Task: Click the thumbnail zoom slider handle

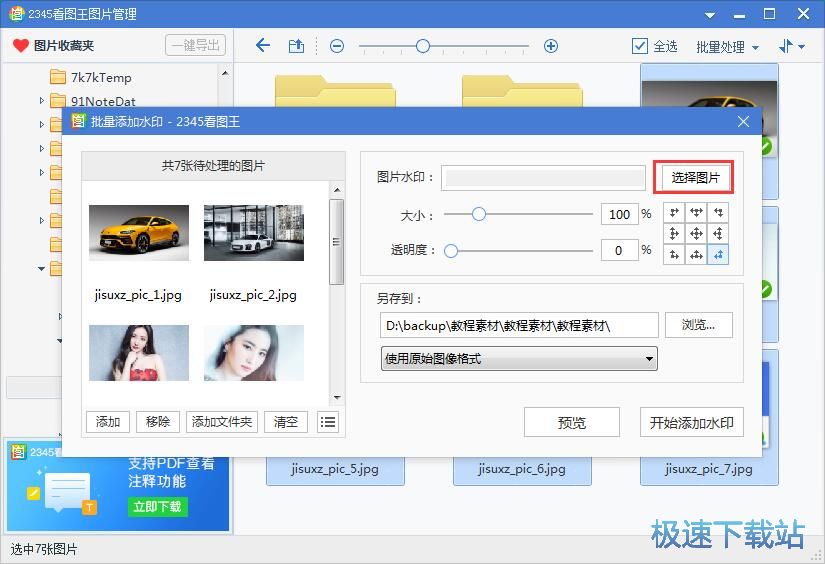Action: pos(422,46)
